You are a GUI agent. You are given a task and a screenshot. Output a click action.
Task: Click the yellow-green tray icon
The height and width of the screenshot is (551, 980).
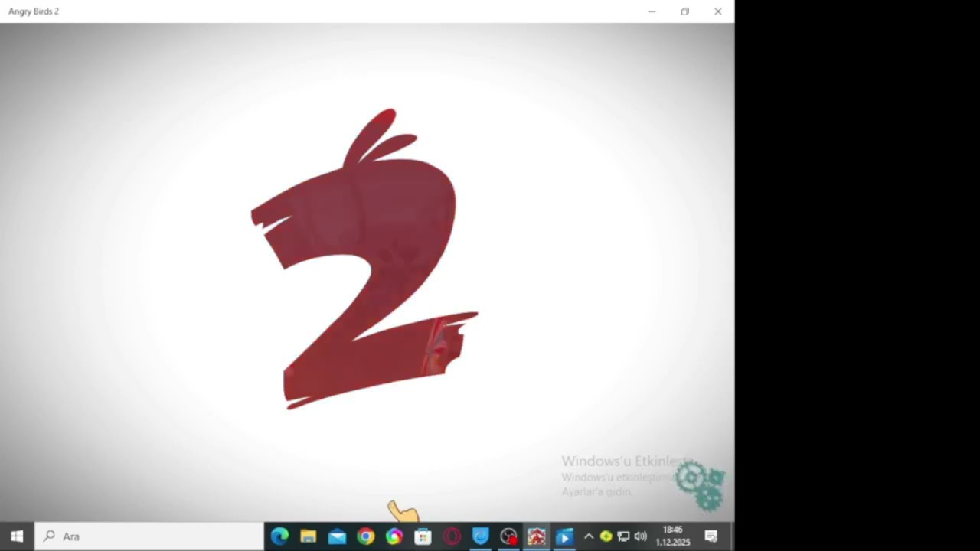point(606,536)
